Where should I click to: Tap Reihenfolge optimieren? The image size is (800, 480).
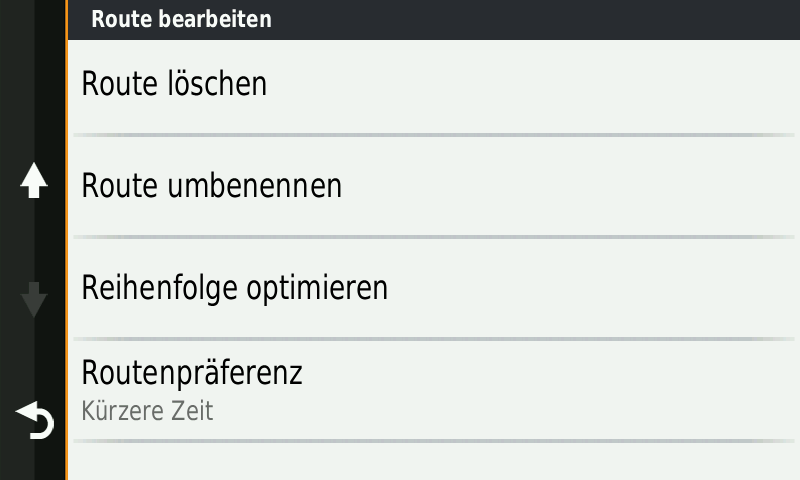pyautogui.click(x=234, y=288)
